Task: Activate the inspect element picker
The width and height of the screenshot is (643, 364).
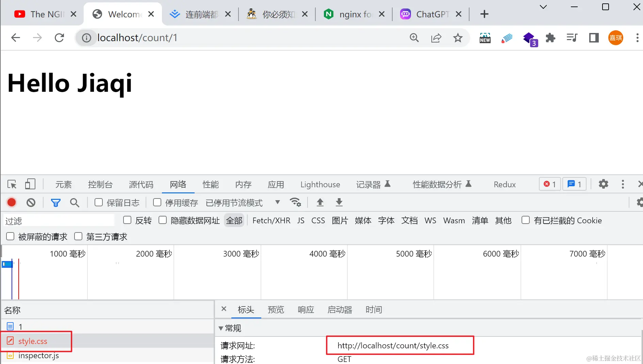Action: (12, 184)
